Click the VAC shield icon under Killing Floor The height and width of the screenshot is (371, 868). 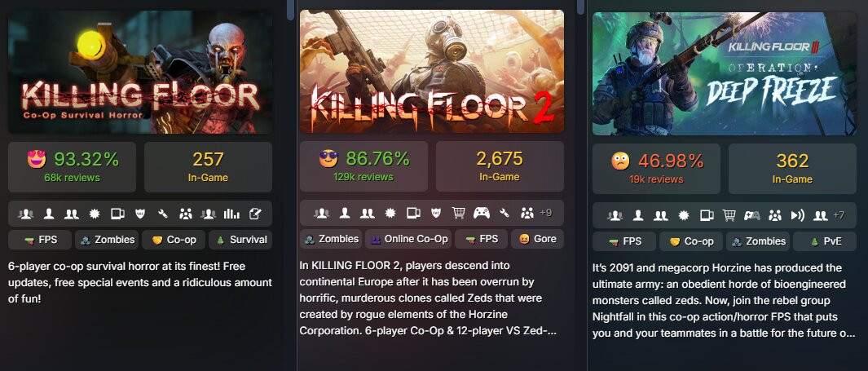139,214
